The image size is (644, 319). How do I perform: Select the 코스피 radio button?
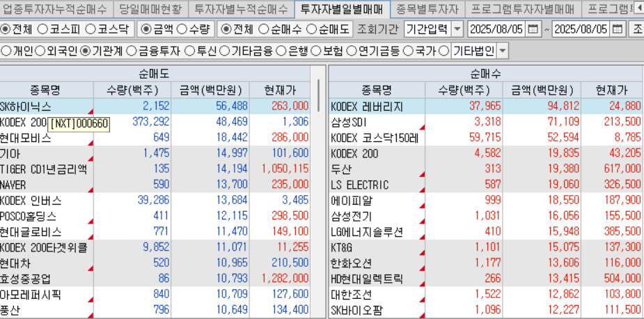(42, 29)
